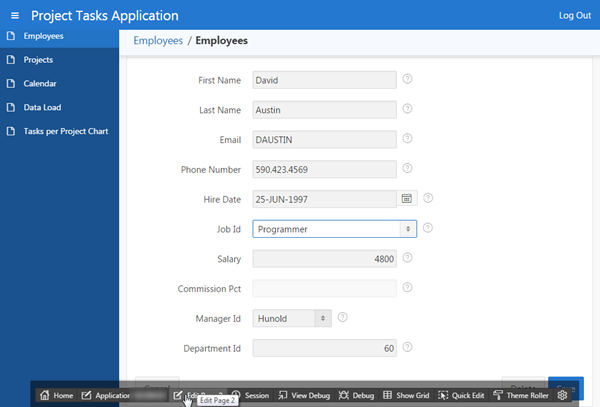This screenshot has width=600, height=407.
Task: Open developer toolbar settings gear
Action: (x=562, y=395)
